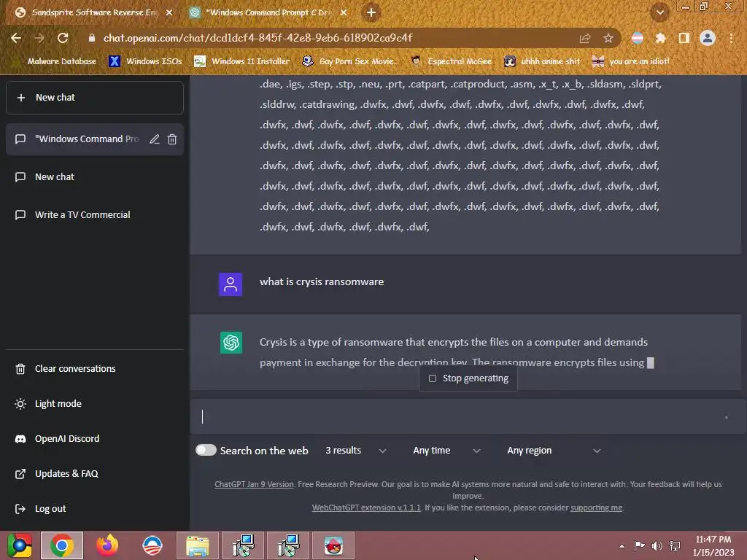Screen dimensions: 747x560
Task: Expand the Any region dropdown
Action: click(x=553, y=451)
